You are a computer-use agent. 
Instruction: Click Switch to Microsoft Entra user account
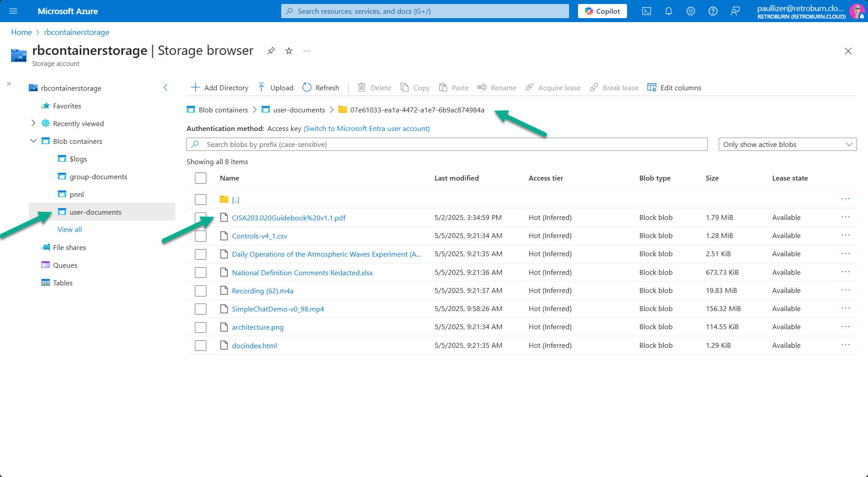tap(367, 128)
